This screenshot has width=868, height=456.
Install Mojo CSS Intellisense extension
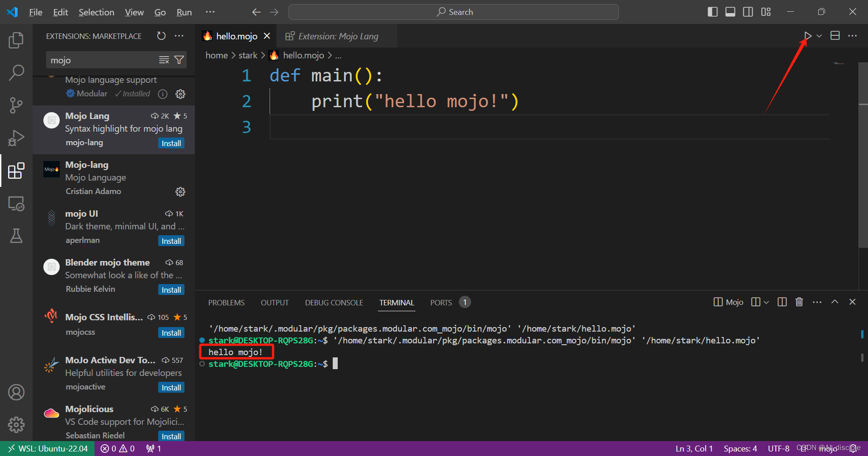[171, 333]
